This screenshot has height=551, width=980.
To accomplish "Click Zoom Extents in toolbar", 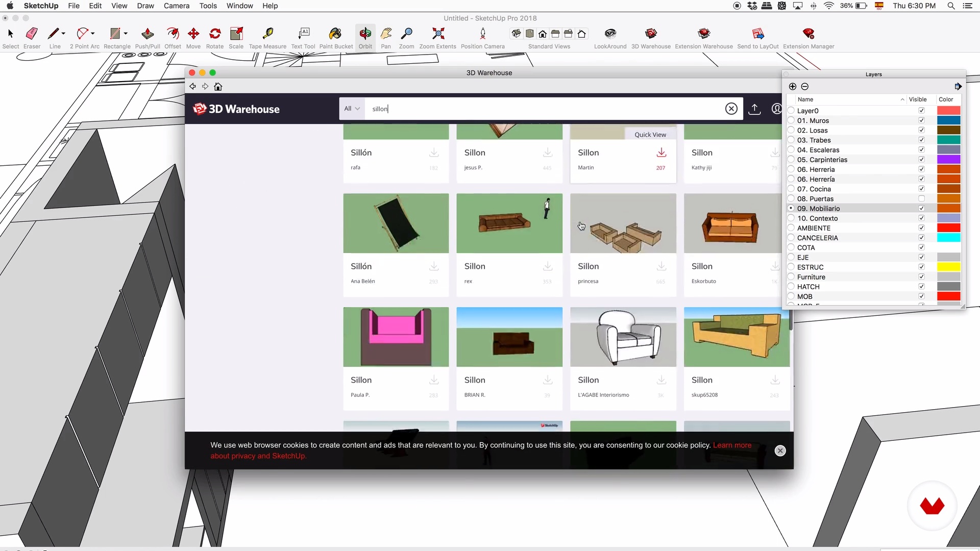I will click(438, 38).
